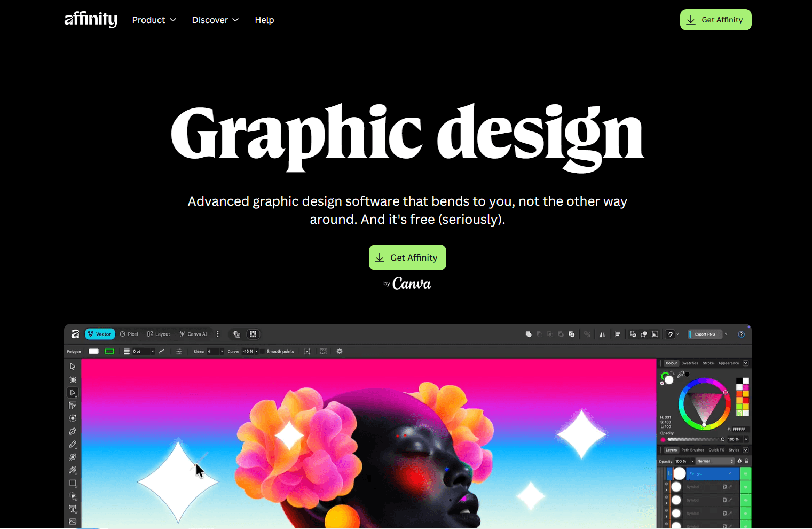This screenshot has height=529, width=812.
Task: Click the white fill swatch beside Polygon label
Action: point(94,351)
